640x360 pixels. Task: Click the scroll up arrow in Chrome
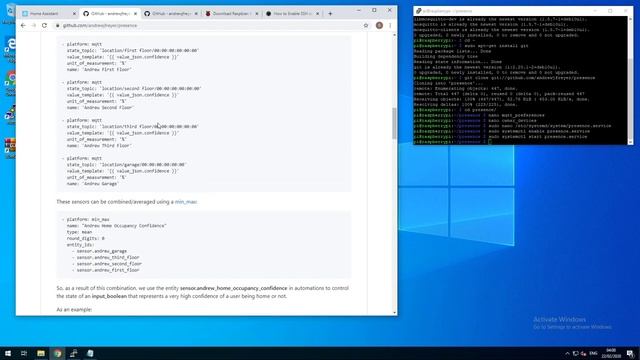[x=394, y=35]
